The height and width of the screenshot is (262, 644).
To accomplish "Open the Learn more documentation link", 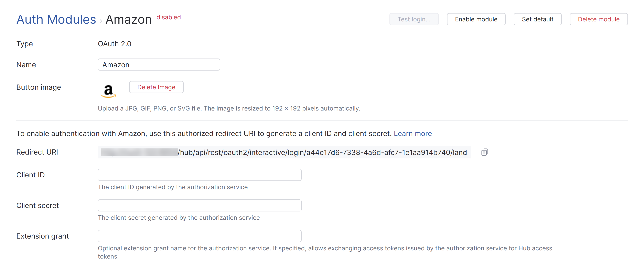I will (x=413, y=133).
